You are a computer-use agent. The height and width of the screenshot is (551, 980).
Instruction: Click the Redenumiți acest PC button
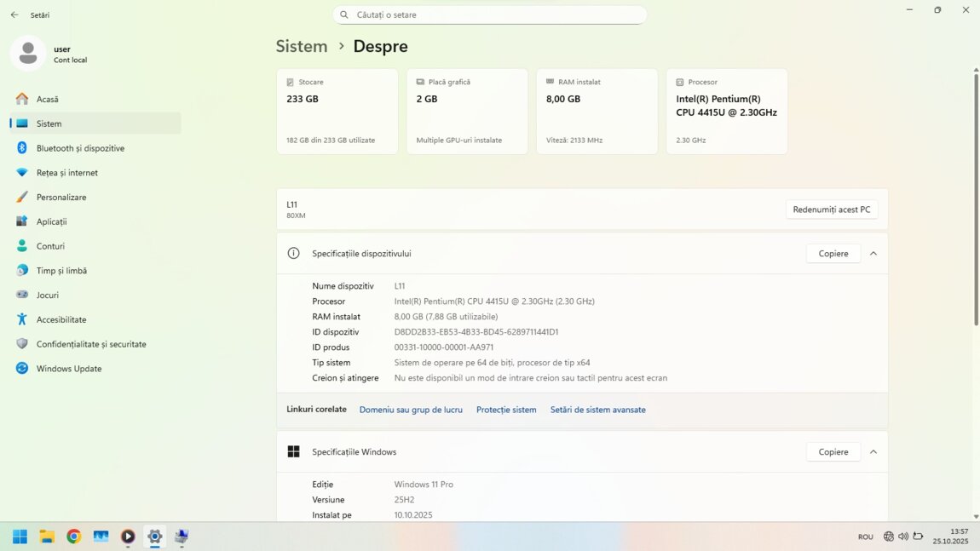[x=831, y=209]
